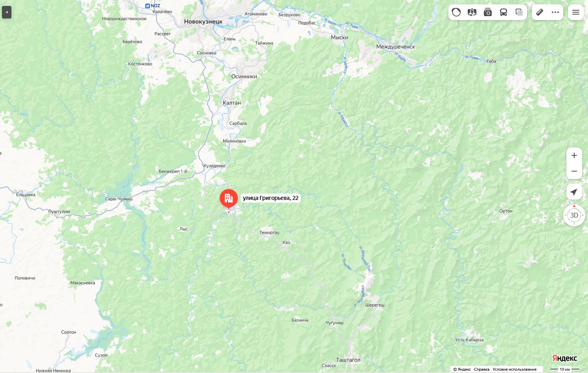This screenshot has width=588, height=373.
Task: Expand the collapsed side panel arrow
Action: pos(7,12)
